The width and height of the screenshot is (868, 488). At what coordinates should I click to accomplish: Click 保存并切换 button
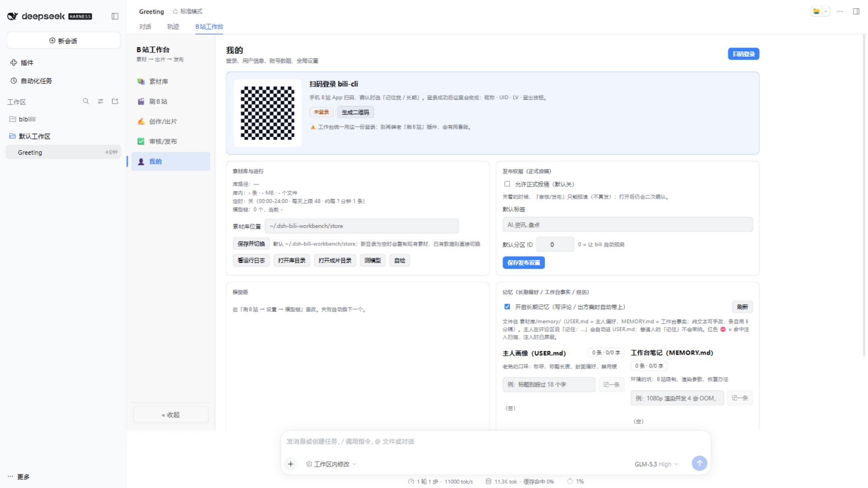point(251,244)
